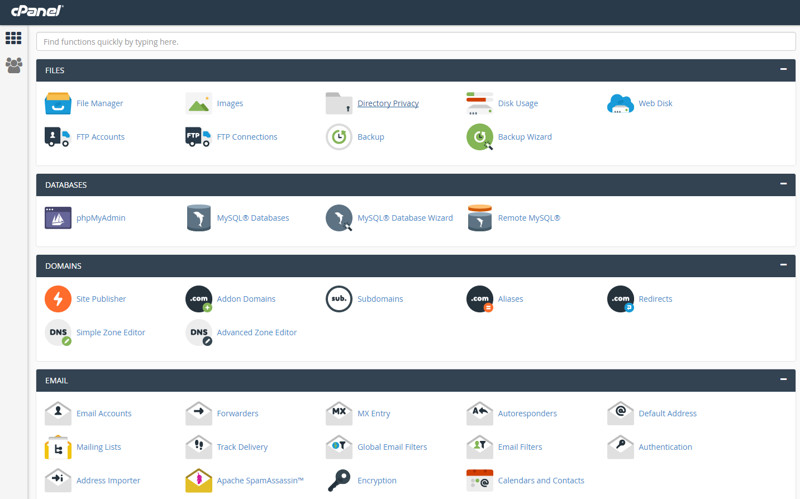The image size is (800, 499).
Task: Collapse the Databases section
Action: 783,184
